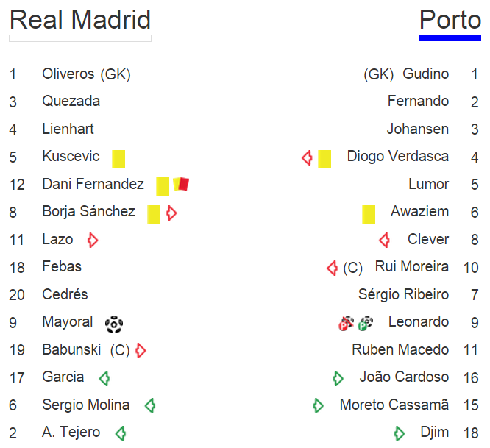
Task: Select player name Sérgio Ribeiro
Action: tap(403, 294)
